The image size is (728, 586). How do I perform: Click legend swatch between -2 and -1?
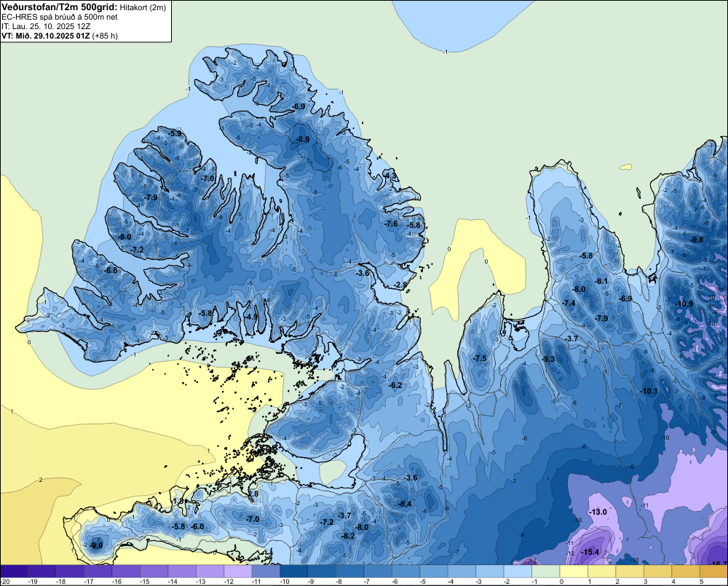tap(518, 571)
